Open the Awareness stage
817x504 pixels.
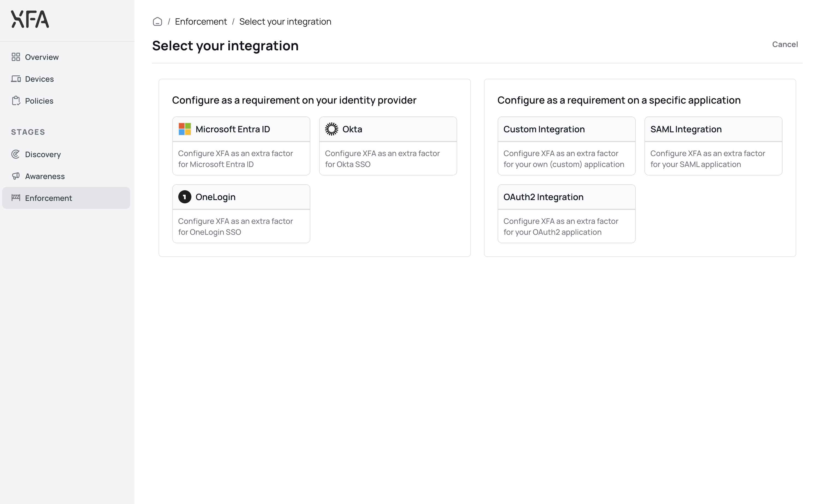(66, 176)
